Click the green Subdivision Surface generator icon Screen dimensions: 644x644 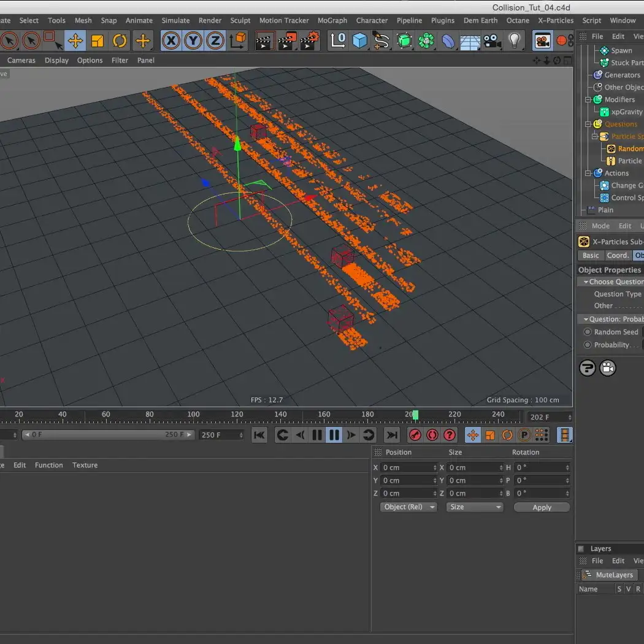tap(404, 40)
